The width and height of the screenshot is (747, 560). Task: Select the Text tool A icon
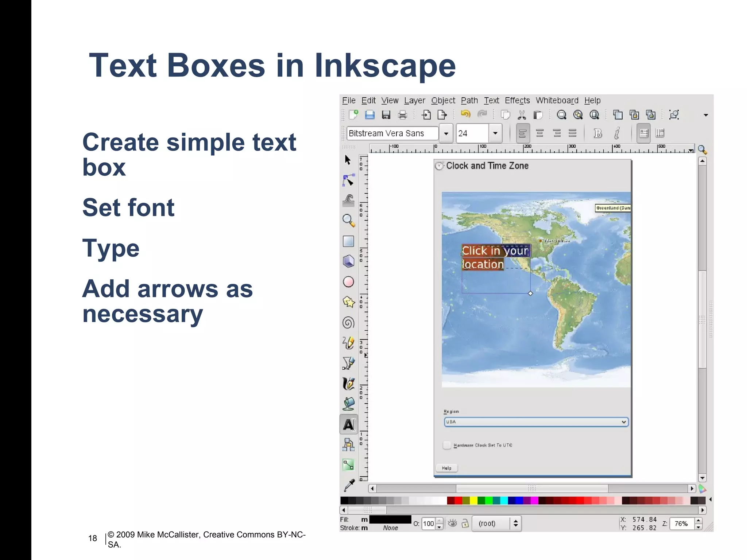(349, 424)
